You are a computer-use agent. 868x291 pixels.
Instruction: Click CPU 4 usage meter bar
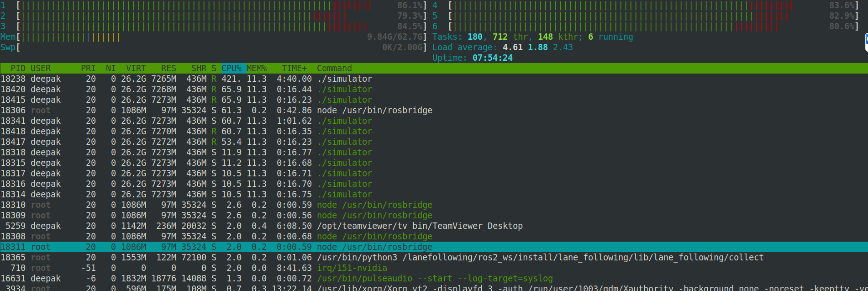[654, 5]
